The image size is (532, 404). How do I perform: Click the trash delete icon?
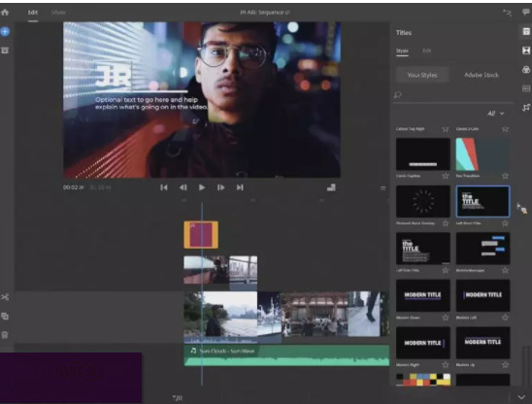[5, 335]
